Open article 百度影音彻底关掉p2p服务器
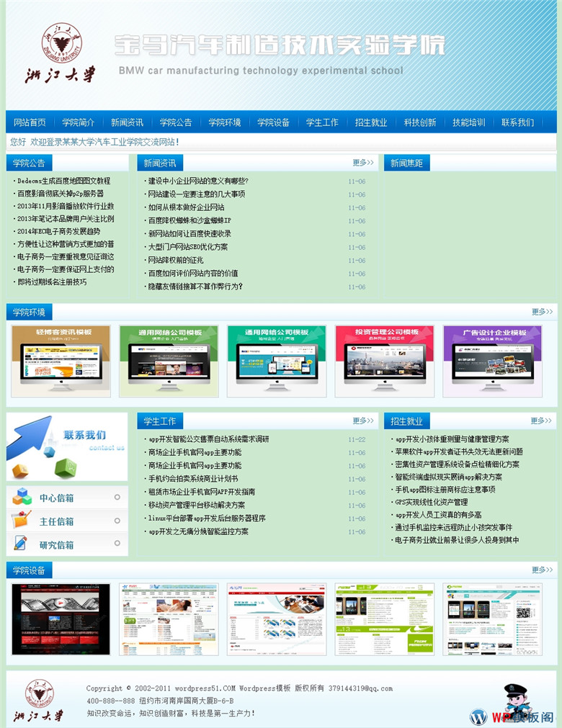562x728 pixels. (61, 193)
